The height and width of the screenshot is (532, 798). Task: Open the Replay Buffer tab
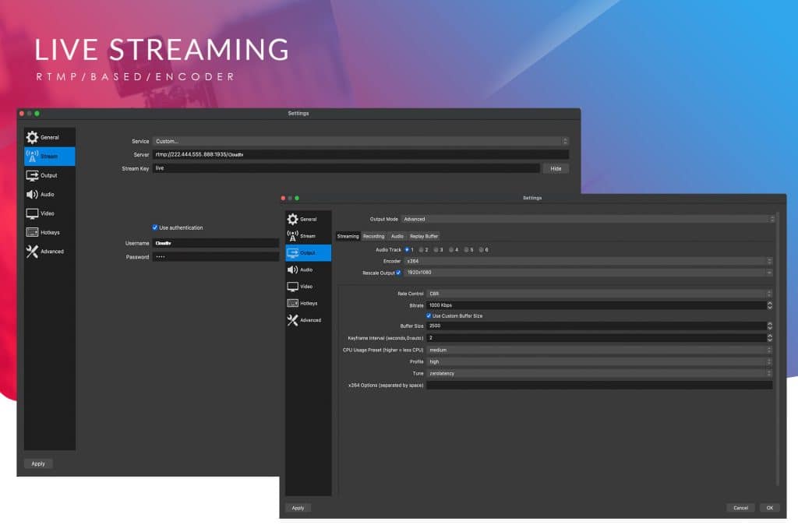[423, 236]
